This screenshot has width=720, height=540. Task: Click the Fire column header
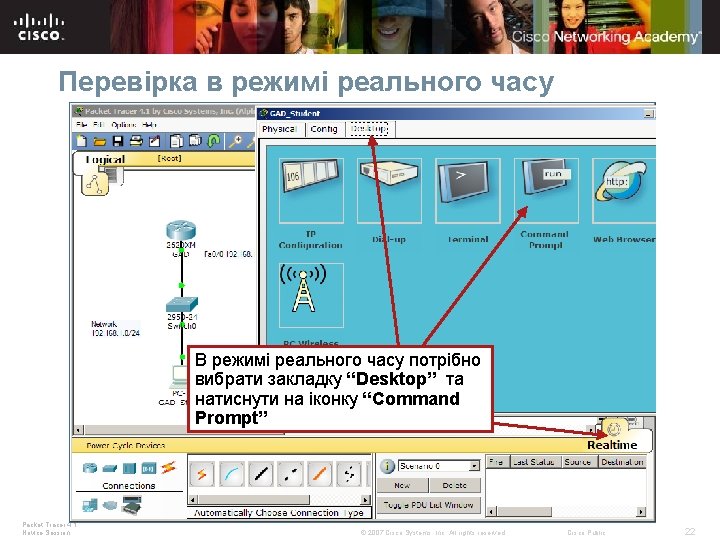(496, 461)
